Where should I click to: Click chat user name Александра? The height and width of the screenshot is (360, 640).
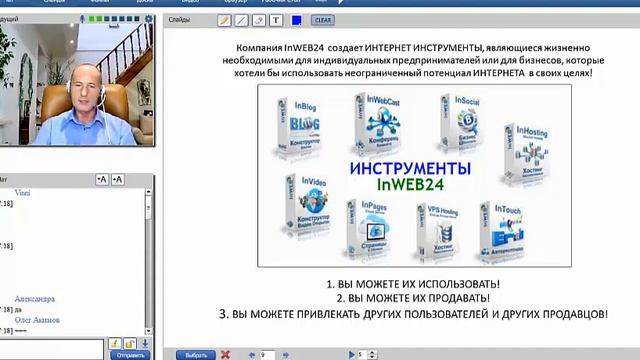coord(35,299)
